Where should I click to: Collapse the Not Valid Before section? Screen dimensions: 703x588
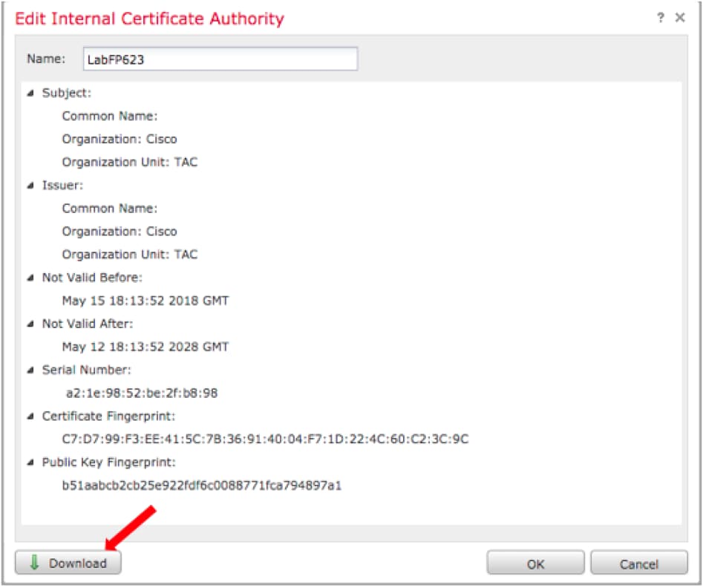tap(30, 278)
